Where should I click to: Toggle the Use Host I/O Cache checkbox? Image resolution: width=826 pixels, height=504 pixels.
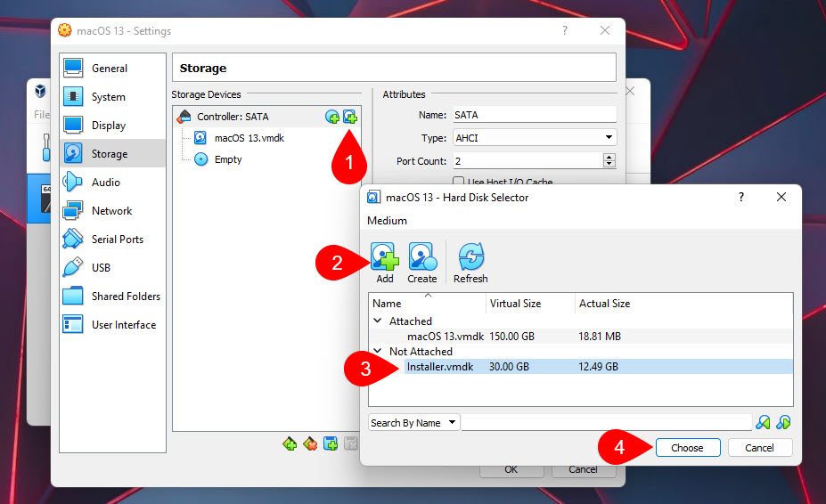(x=458, y=182)
